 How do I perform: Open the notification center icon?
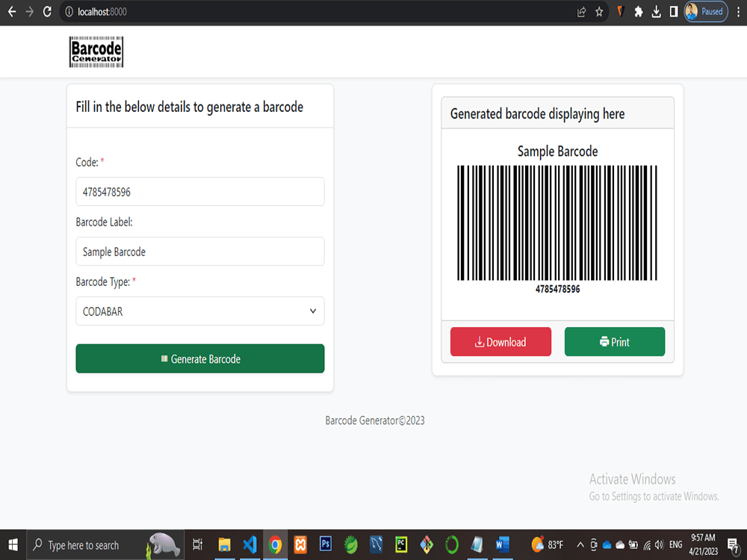[734, 545]
